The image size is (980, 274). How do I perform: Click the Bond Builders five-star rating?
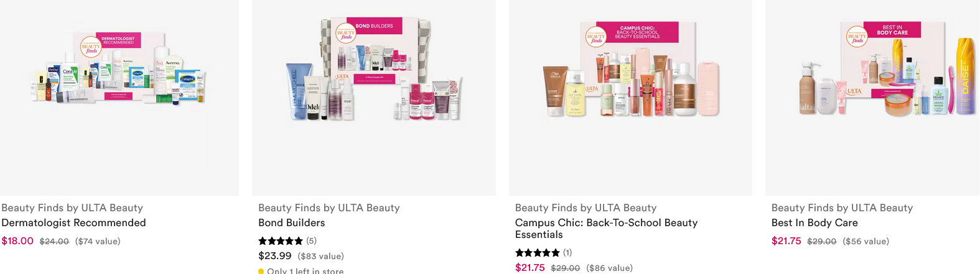tap(281, 240)
